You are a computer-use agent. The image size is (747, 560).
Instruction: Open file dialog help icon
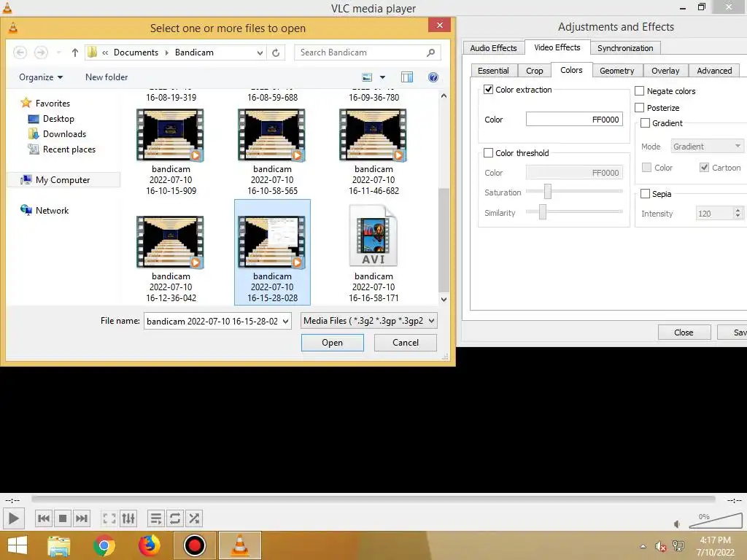point(433,77)
